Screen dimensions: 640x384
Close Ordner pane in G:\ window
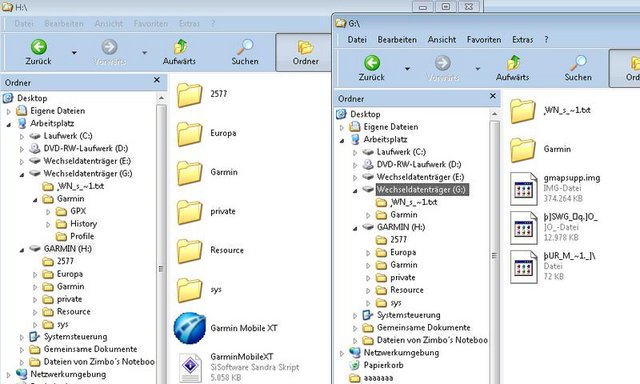[x=493, y=96]
